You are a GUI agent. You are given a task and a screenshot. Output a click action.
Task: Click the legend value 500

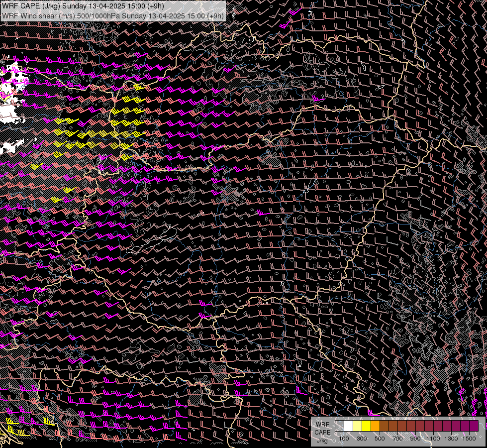click(380, 439)
